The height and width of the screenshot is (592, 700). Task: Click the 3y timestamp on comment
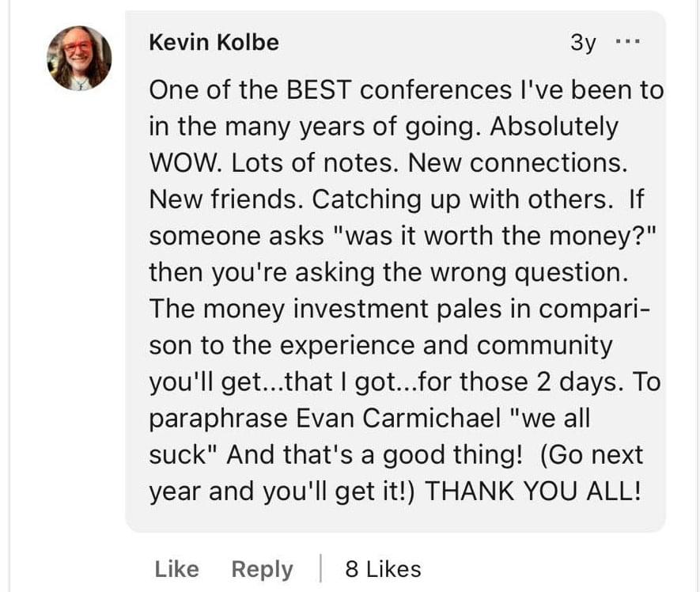(x=583, y=43)
